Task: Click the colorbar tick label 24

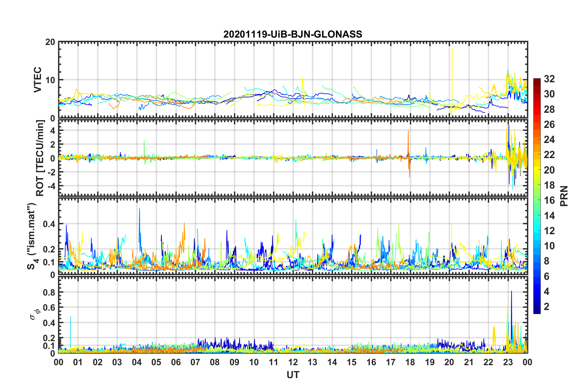Action: 549,140
